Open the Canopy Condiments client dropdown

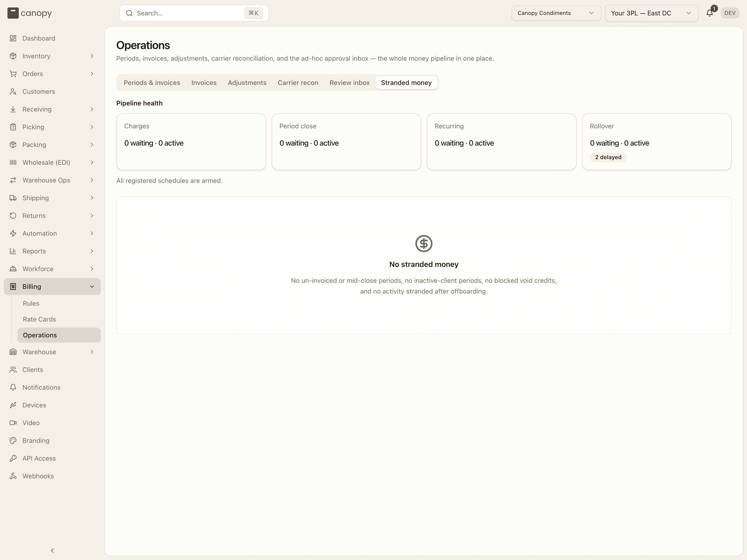(556, 13)
